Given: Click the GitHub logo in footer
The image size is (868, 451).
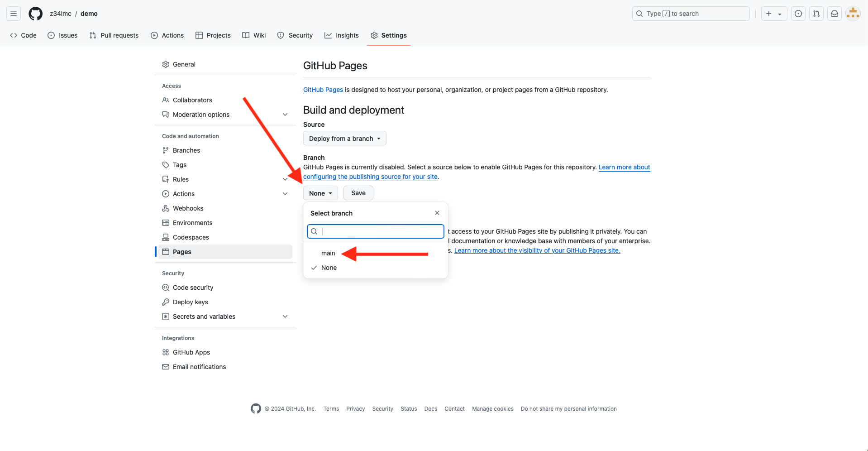Looking at the screenshot, I should (256, 408).
